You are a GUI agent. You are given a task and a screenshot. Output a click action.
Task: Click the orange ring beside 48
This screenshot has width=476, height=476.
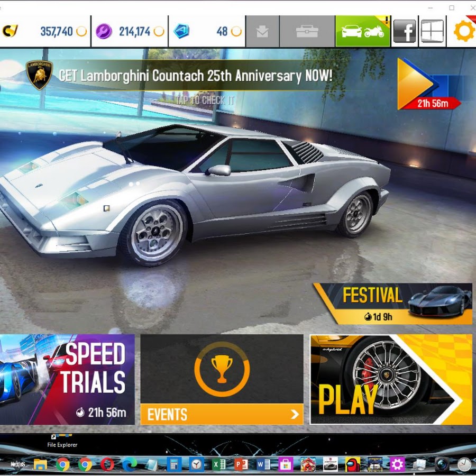click(x=236, y=31)
